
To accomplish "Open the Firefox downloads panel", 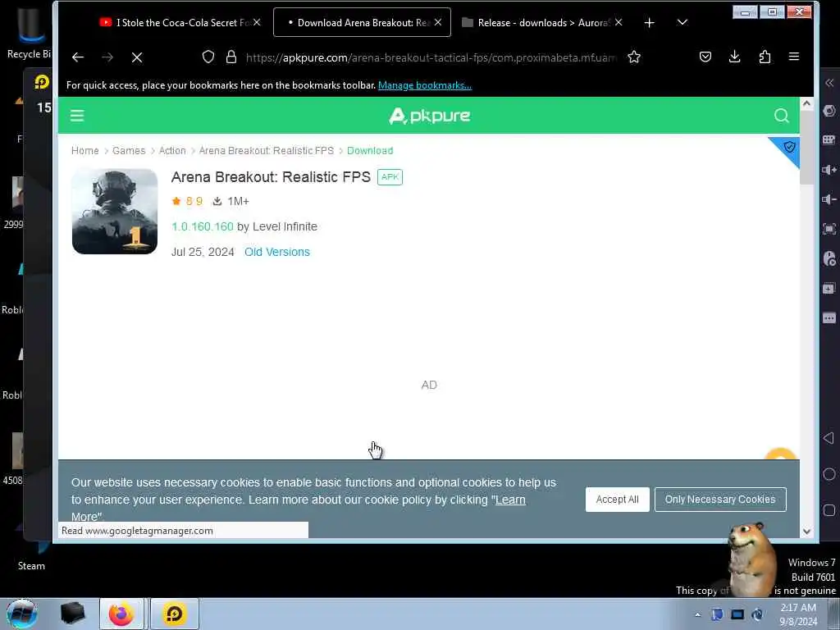I will tap(734, 57).
